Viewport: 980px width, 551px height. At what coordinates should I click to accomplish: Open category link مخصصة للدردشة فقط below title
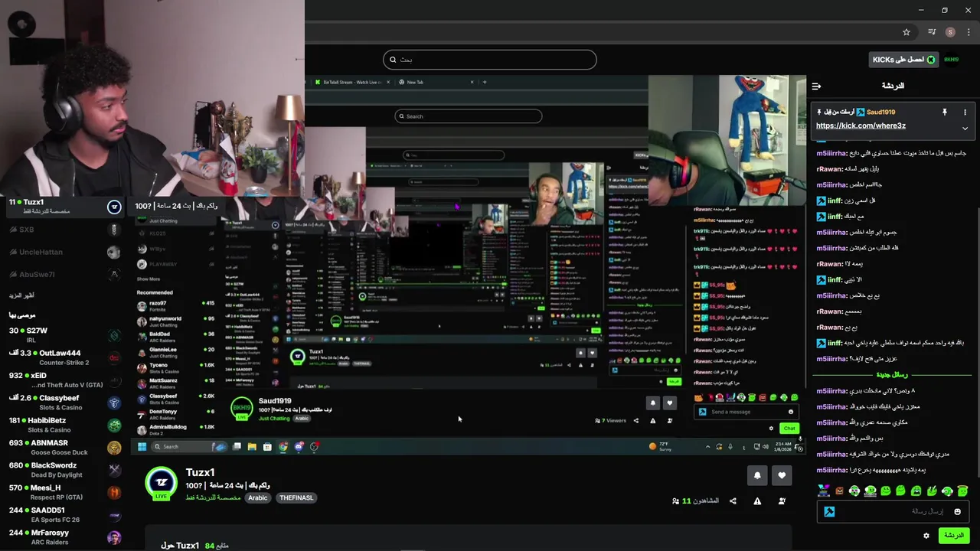tap(213, 497)
